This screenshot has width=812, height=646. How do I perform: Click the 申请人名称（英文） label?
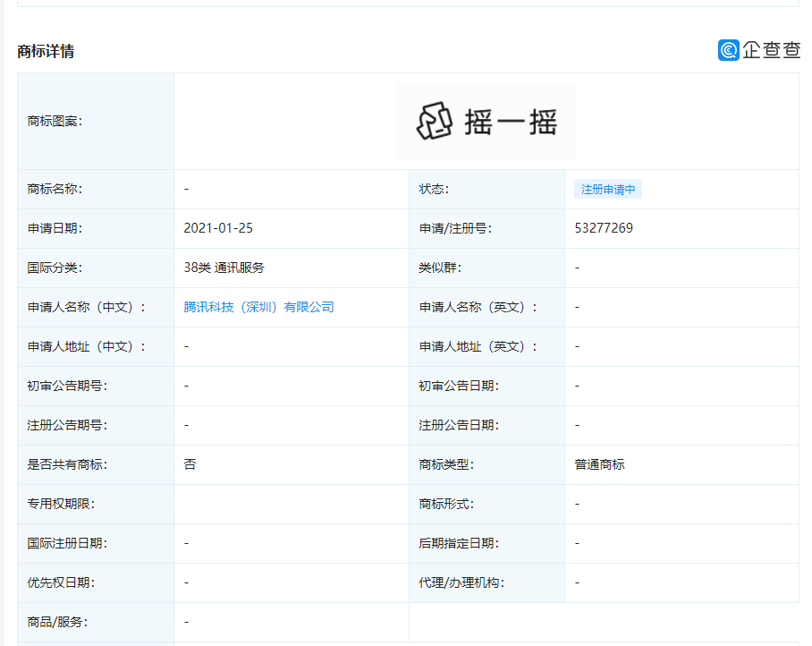click(x=478, y=307)
